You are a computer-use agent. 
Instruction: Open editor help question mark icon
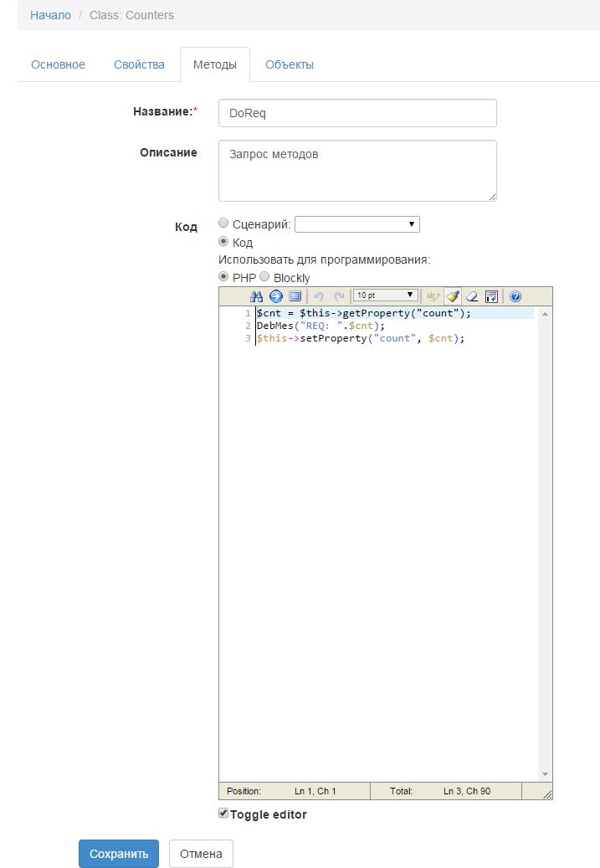515,296
